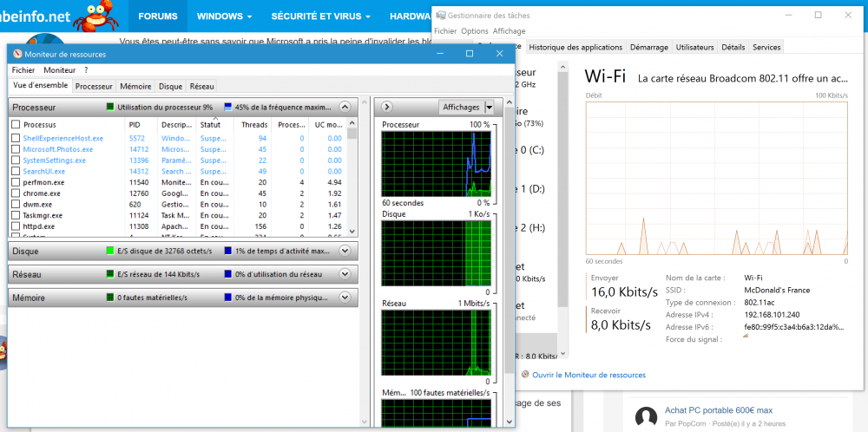Viewport: 868px width, 432px height.
Task: Click the PopCorn user avatar icon
Action: (645, 416)
